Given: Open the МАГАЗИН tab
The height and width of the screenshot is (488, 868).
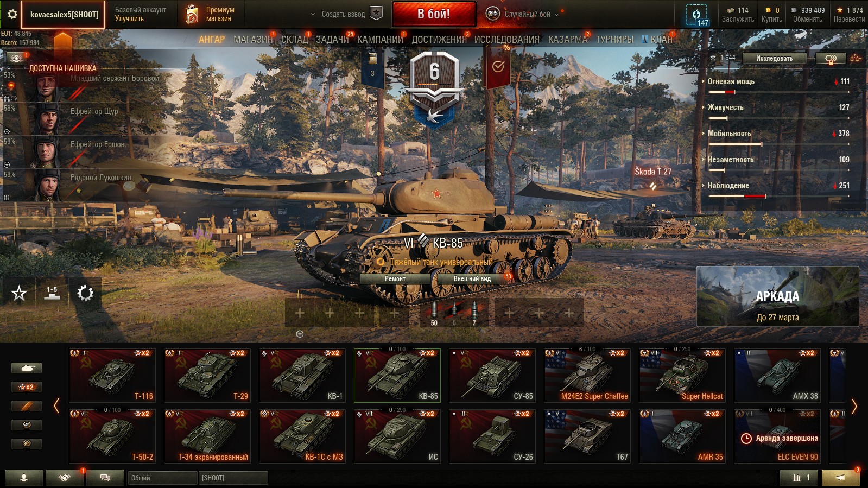Looking at the screenshot, I should coord(253,40).
